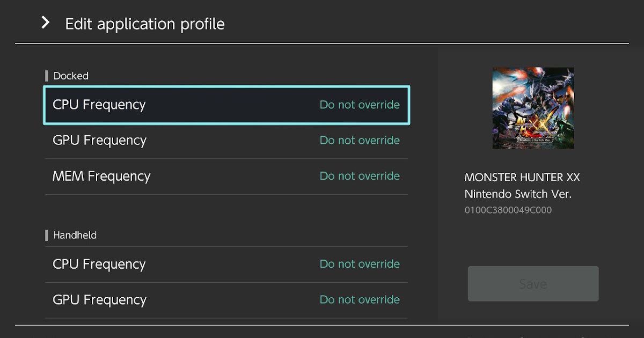Click the Handheld section header
The image size is (644, 338).
point(75,235)
